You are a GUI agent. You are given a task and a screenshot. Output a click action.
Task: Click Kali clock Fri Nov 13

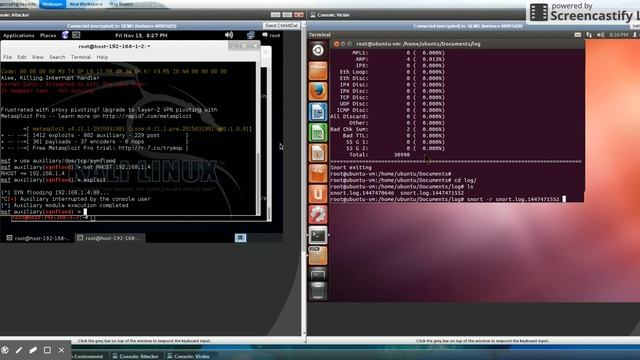click(141, 36)
